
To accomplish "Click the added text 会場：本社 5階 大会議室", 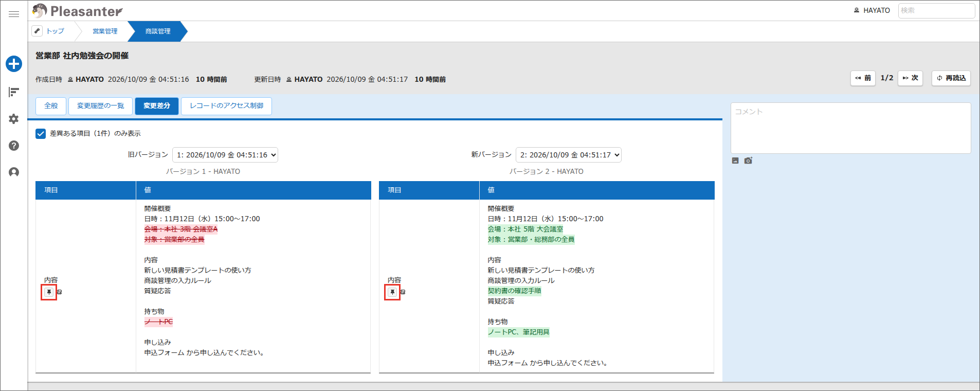I will 525,229.
